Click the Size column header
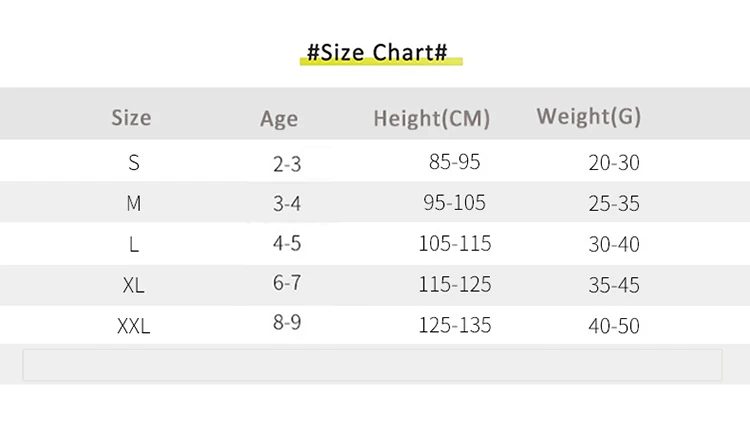750x433 pixels. 131,118
